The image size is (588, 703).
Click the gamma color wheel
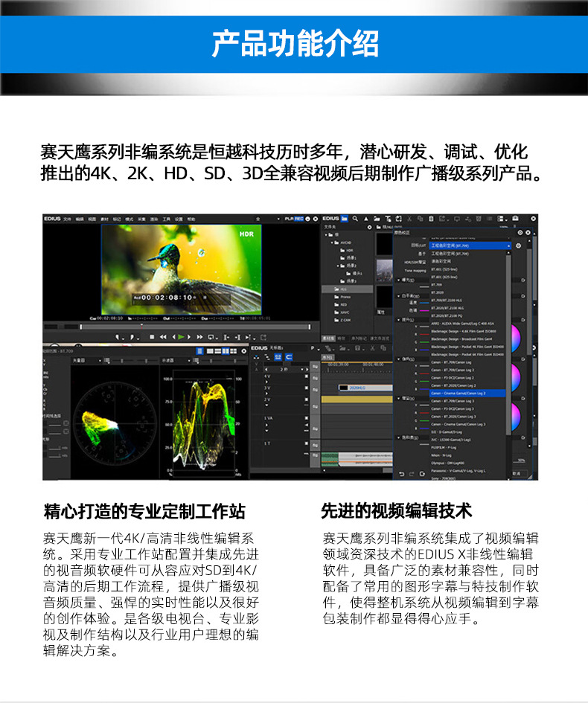pos(516,378)
